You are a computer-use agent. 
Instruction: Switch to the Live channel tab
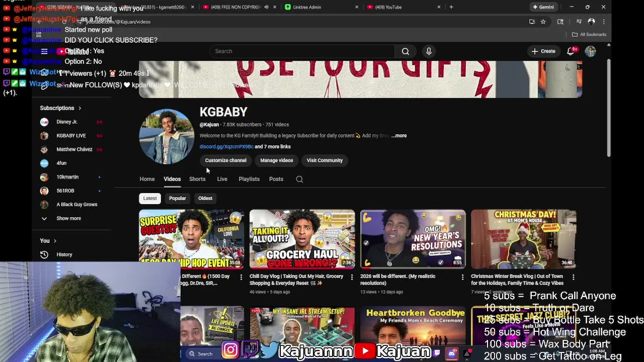click(222, 179)
